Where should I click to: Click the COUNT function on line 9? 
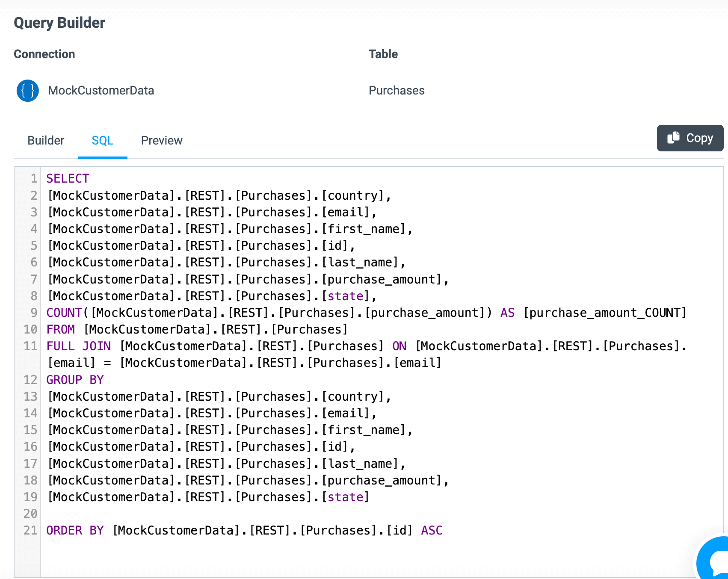pos(63,313)
